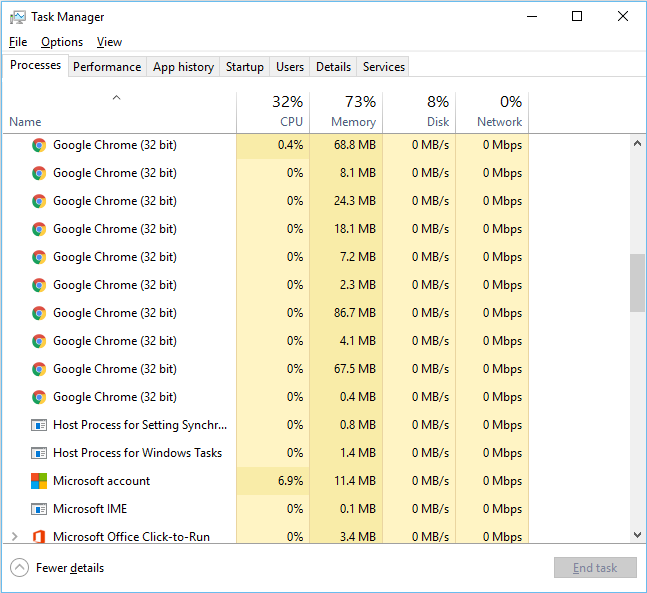Click the 11.4 MB memory value

click(355, 481)
